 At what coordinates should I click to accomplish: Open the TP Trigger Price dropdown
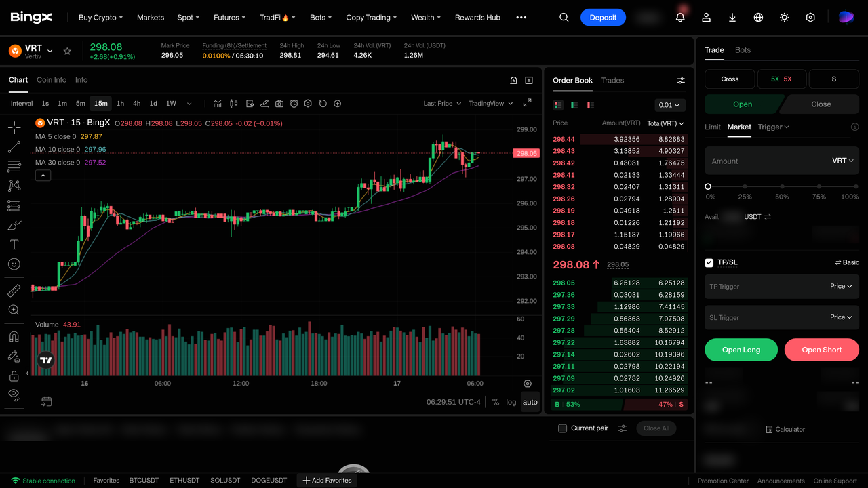(x=841, y=286)
